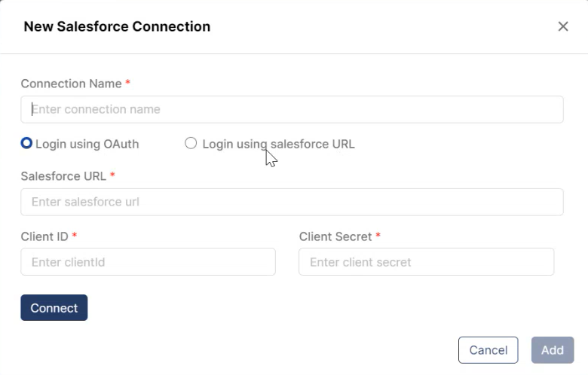Click the red asterisk beside Connection Name

(x=128, y=83)
